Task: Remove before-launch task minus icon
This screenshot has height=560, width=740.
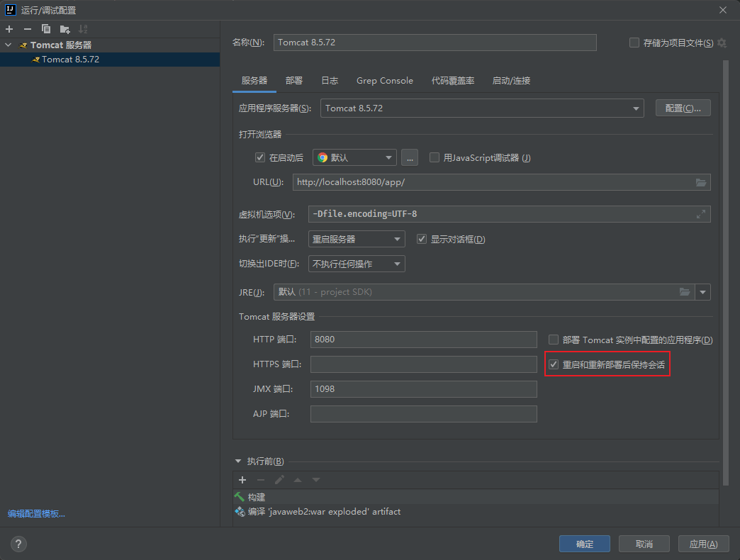Action: tap(261, 480)
